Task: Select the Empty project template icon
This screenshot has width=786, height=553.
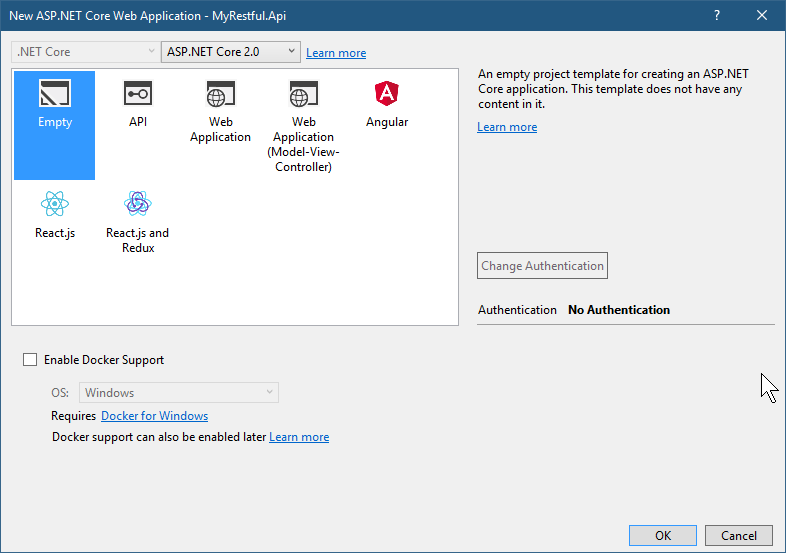Action: tap(55, 95)
